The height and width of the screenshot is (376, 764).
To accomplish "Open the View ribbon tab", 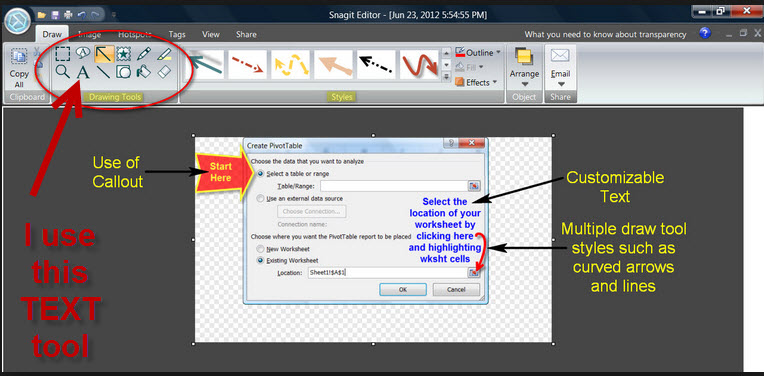I will pyautogui.click(x=210, y=35).
